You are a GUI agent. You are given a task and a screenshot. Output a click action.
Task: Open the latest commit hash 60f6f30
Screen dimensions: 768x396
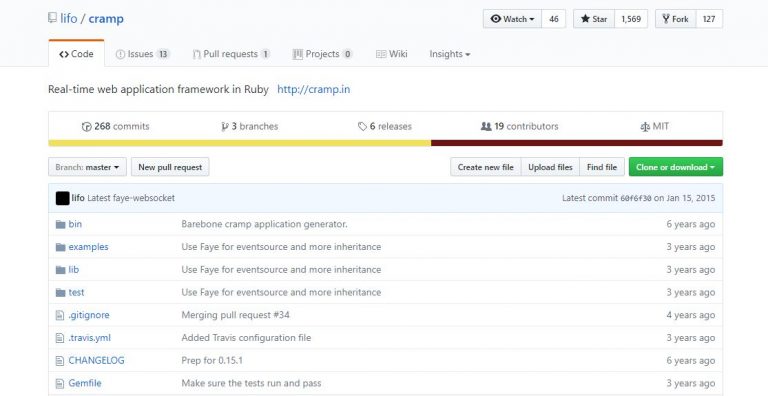(636, 198)
